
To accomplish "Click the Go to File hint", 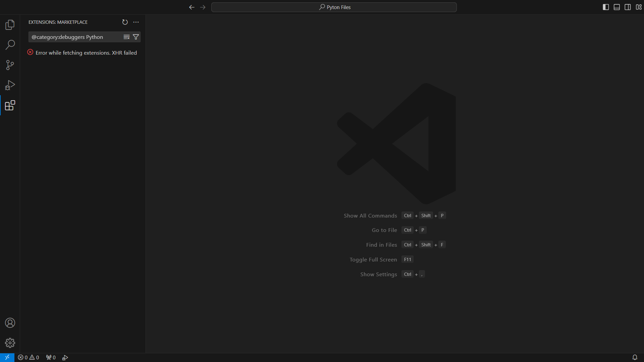I will tap(384, 230).
